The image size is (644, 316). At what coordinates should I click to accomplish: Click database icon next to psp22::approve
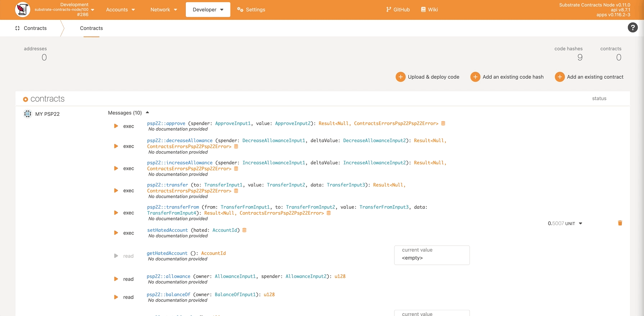pyautogui.click(x=443, y=123)
